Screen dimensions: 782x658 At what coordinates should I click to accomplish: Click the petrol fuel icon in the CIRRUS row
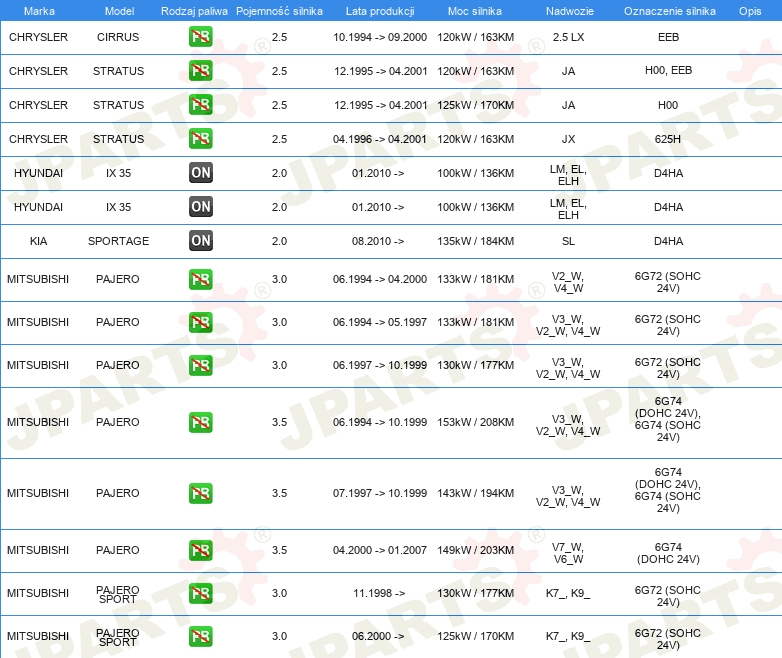(200, 37)
